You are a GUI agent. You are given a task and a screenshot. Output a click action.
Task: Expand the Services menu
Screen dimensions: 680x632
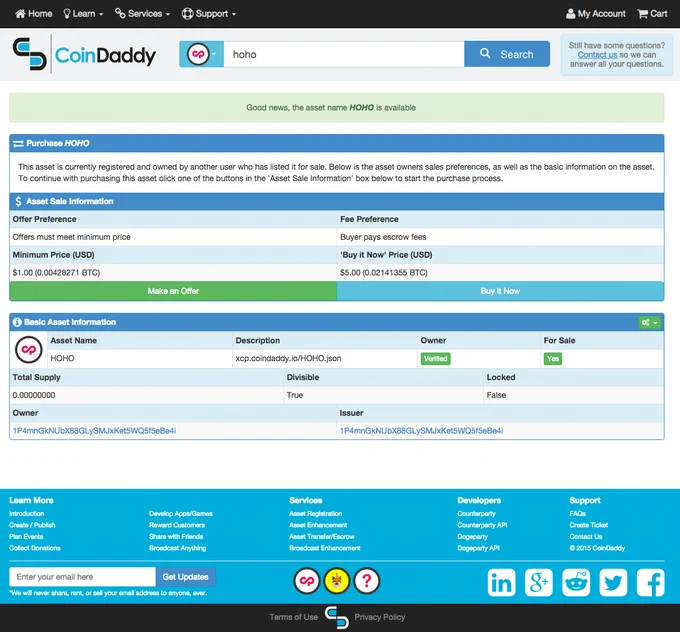(142, 13)
